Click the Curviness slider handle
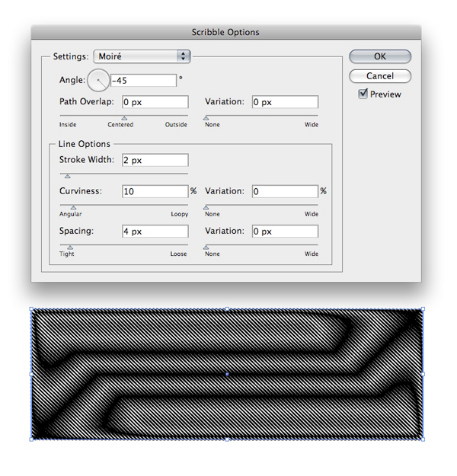Image resolution: width=457 pixels, height=476 pixels. 73,207
